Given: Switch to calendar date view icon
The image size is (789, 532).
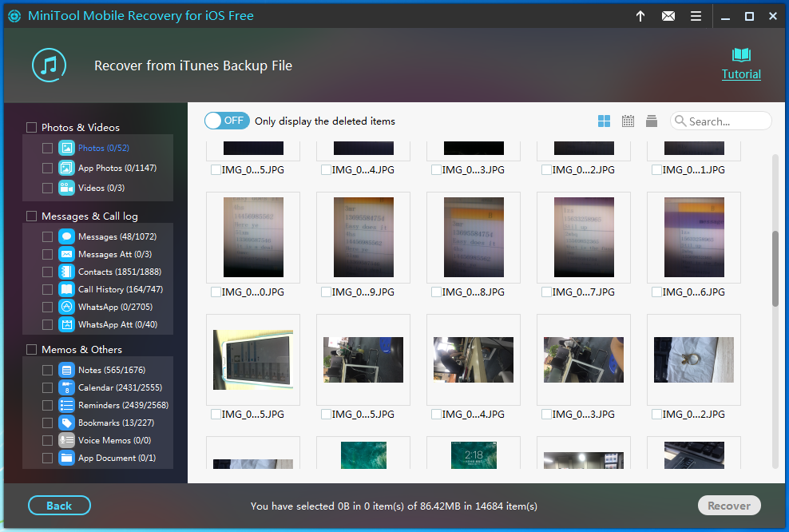Looking at the screenshot, I should pos(628,121).
